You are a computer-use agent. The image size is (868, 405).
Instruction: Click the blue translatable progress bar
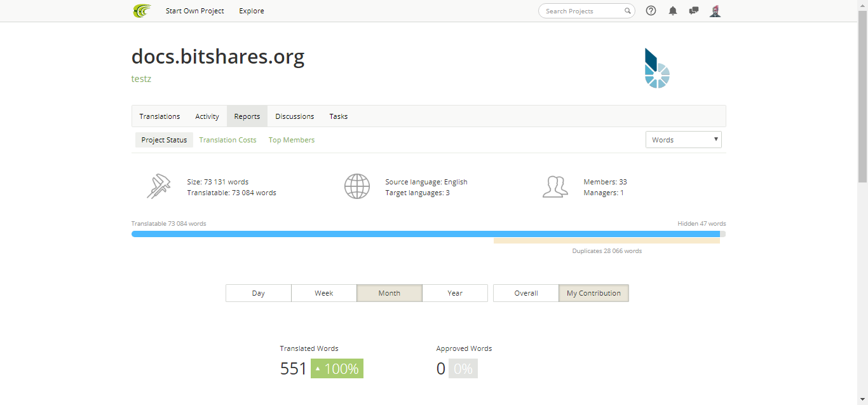pos(426,234)
